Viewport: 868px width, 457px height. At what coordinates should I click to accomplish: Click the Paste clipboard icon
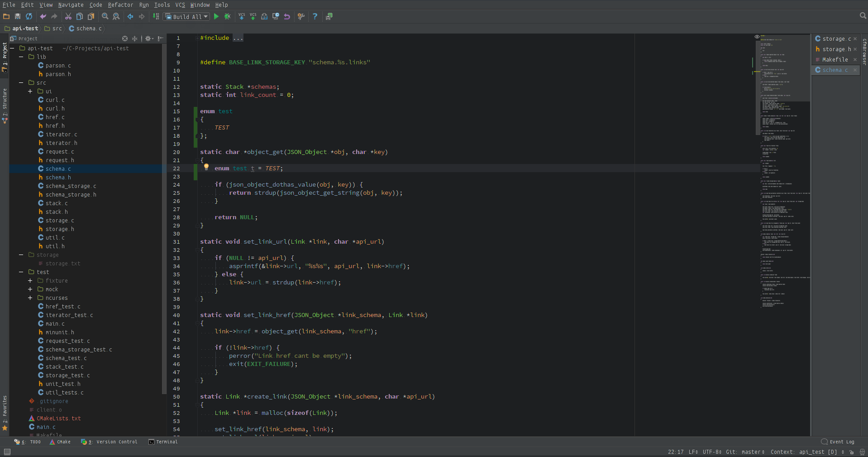click(x=91, y=16)
